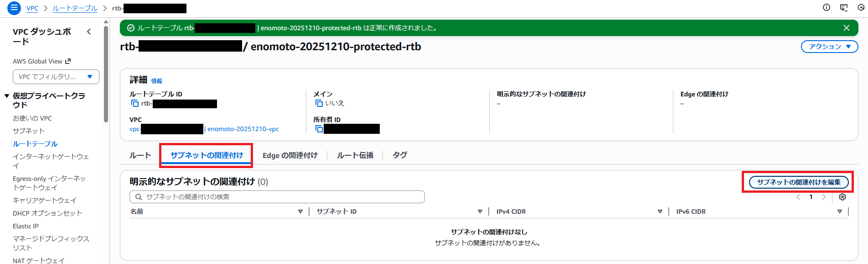
Task: Open the 名前 column filter arrow
Action: click(300, 211)
